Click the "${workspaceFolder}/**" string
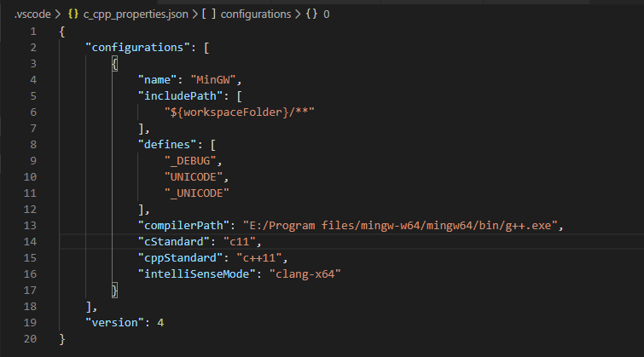The image size is (644, 357). coord(240,112)
